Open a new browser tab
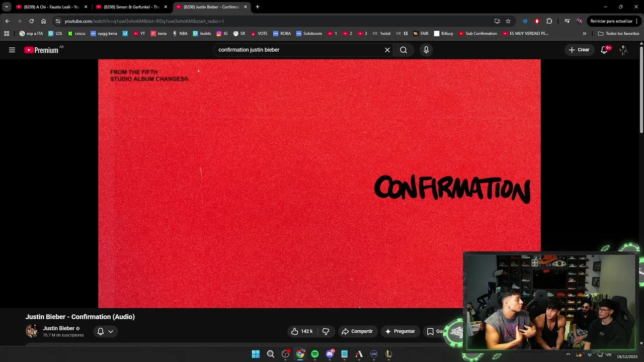The width and height of the screenshot is (644, 362). point(258,7)
